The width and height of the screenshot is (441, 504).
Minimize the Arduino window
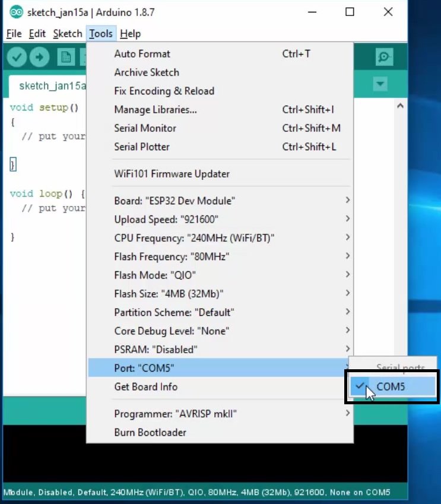[312, 12]
